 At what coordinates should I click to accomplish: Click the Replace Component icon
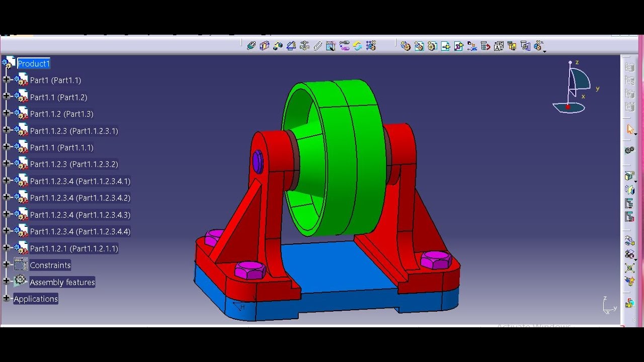click(472, 46)
